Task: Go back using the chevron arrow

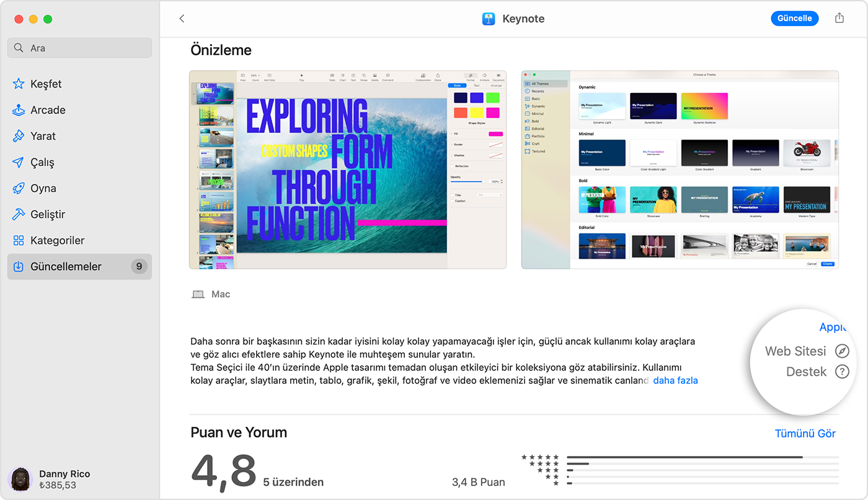Action: 182,19
